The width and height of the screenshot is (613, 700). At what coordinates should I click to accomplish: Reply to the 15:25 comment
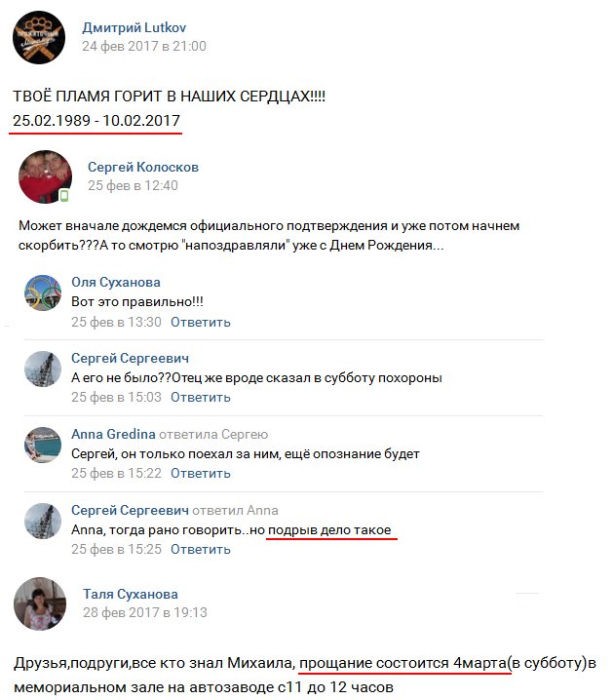coord(201,549)
